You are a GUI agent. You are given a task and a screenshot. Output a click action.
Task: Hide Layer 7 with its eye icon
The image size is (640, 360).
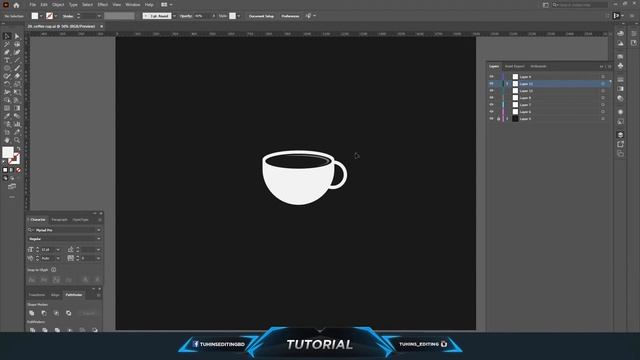coord(491,104)
